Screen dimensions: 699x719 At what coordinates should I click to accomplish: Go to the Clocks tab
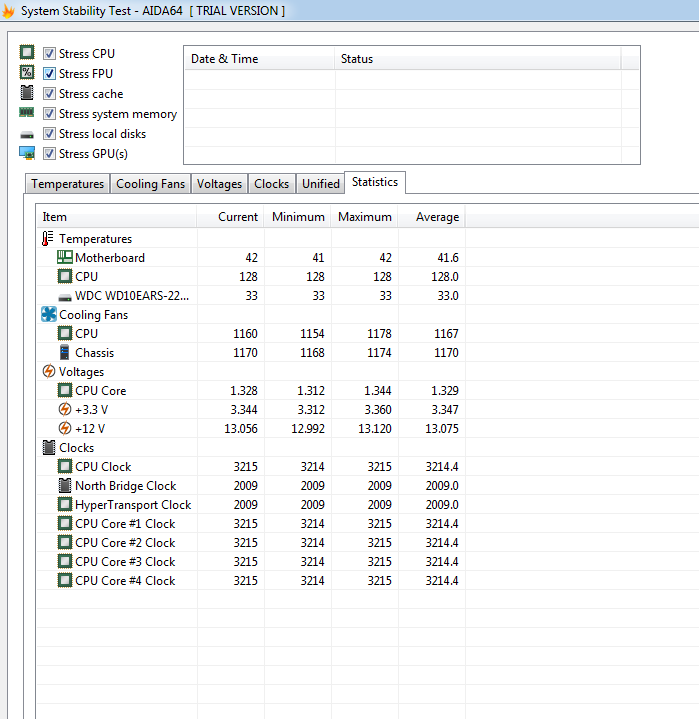point(272,184)
